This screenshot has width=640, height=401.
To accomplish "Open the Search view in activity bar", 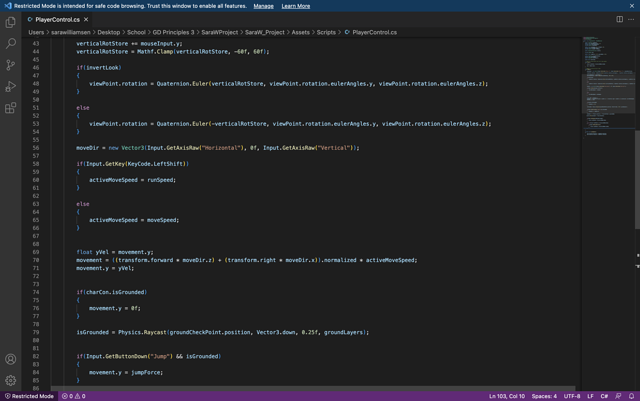I will tap(11, 43).
